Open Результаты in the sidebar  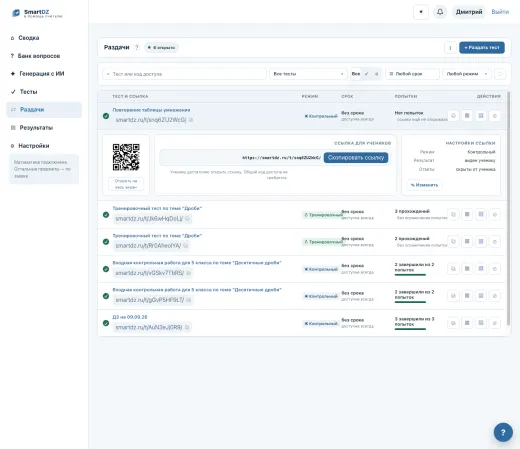click(36, 128)
